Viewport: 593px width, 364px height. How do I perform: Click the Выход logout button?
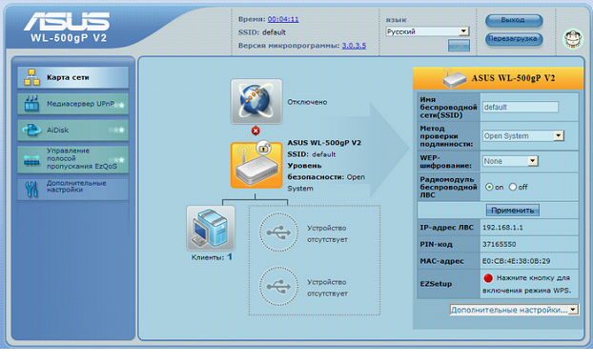pos(514,20)
